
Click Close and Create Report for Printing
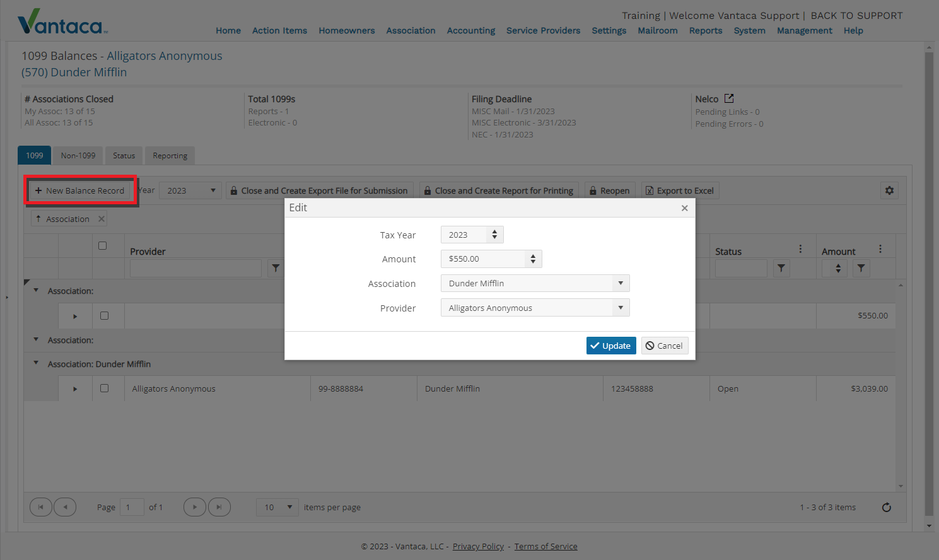click(499, 190)
